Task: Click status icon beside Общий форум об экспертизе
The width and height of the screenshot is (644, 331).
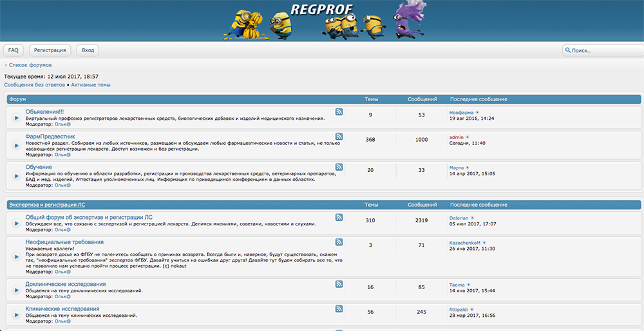Action: [16, 223]
